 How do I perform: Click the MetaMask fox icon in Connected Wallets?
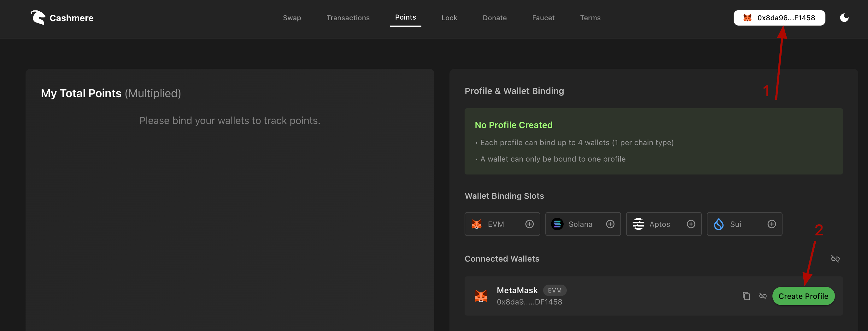480,296
